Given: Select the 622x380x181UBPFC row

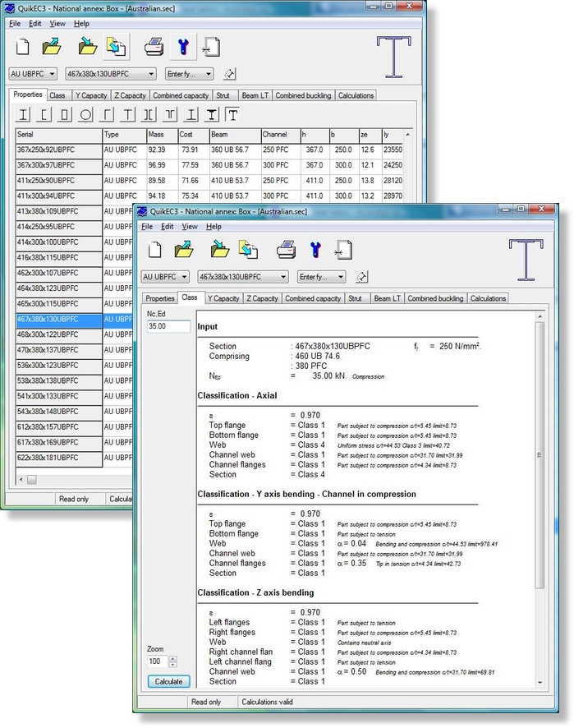Looking at the screenshot, I should pyautogui.click(x=74, y=458).
